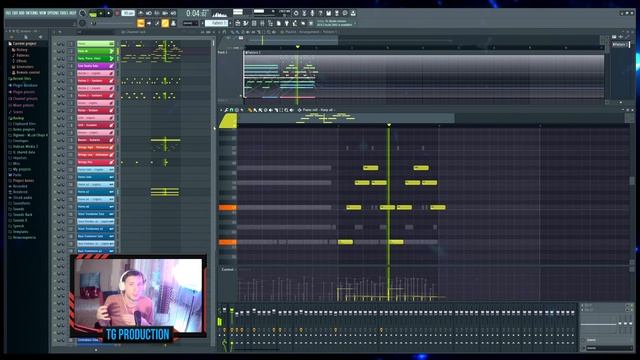
Task: Click the piano roll speaker playback tool
Action: [x=291, y=110]
